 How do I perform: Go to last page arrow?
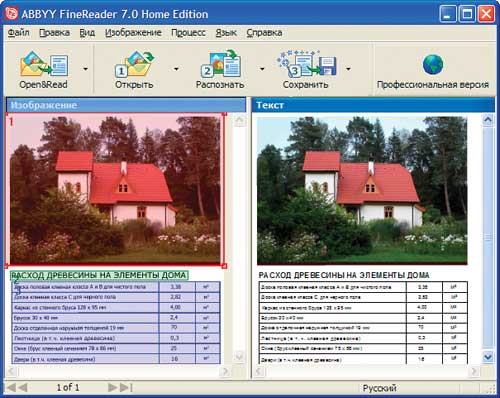click(126, 387)
